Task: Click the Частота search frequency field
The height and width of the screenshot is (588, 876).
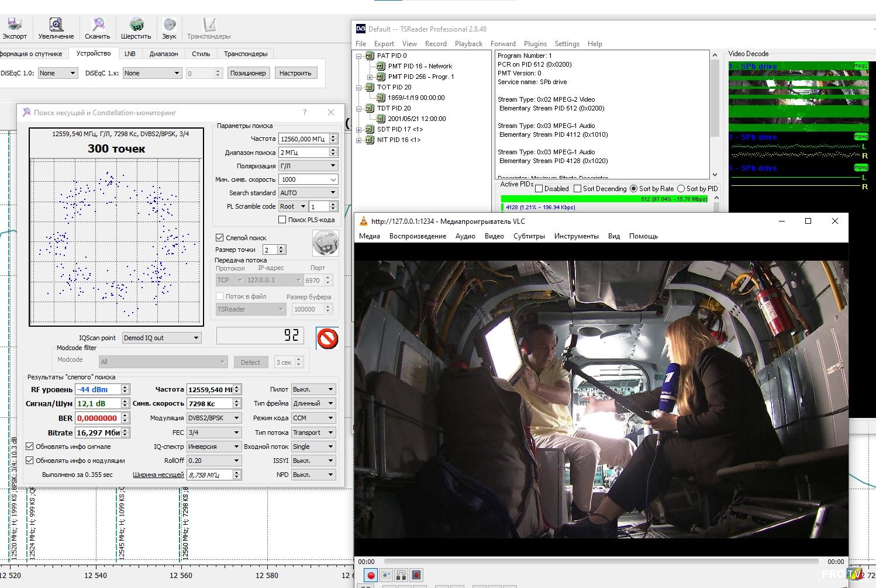Action: [x=303, y=139]
